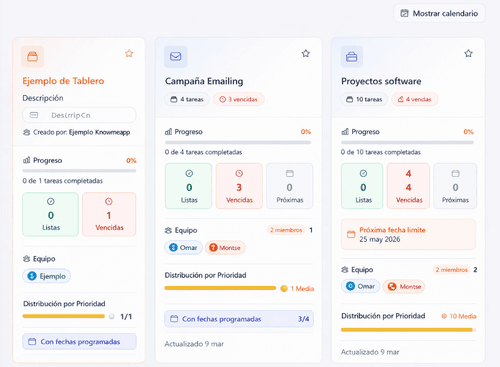This screenshot has width=500, height=367.
Task: Select the 3 vencidas chip
Action: [239, 99]
